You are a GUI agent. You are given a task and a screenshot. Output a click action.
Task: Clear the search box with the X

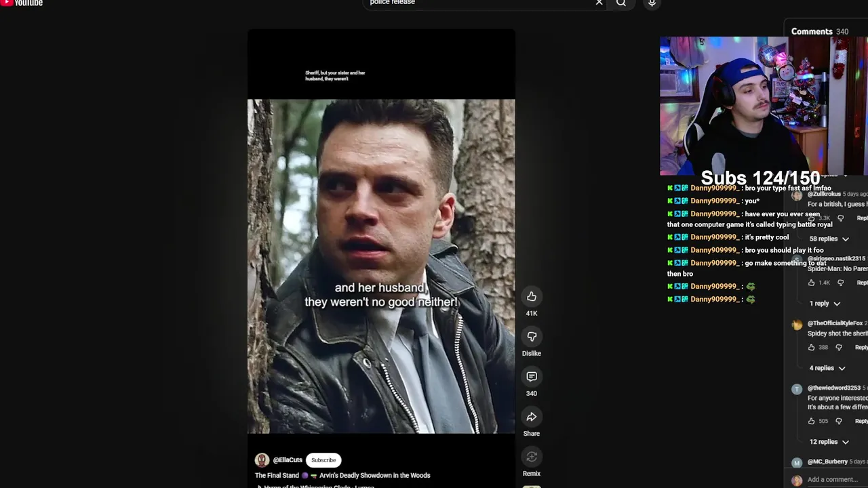(x=599, y=3)
